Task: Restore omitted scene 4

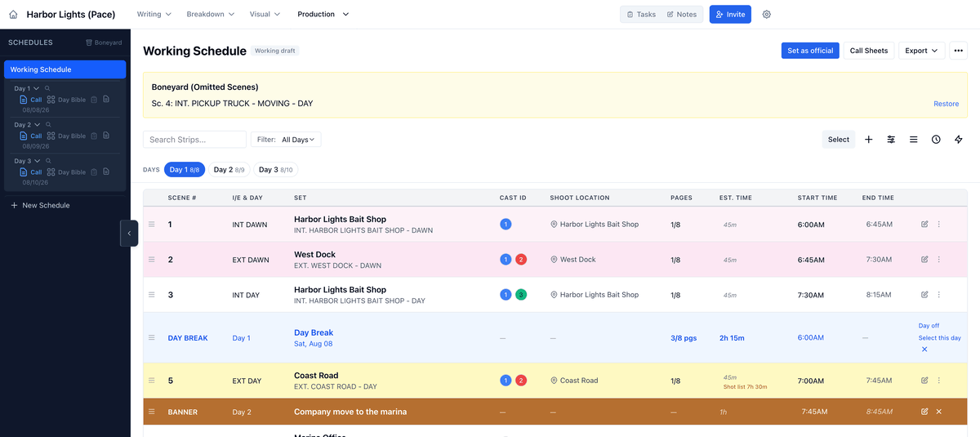Action: tap(947, 104)
